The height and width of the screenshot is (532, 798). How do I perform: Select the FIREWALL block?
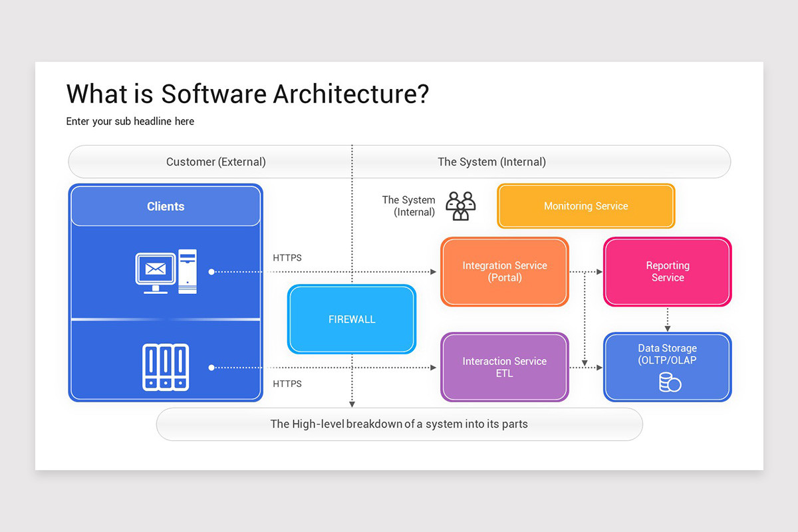point(351,319)
